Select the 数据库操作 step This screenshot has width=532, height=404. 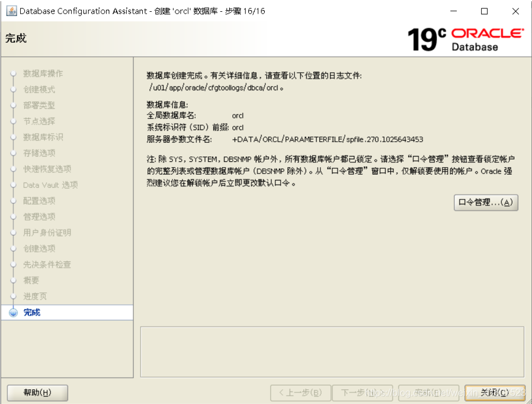tap(43, 73)
